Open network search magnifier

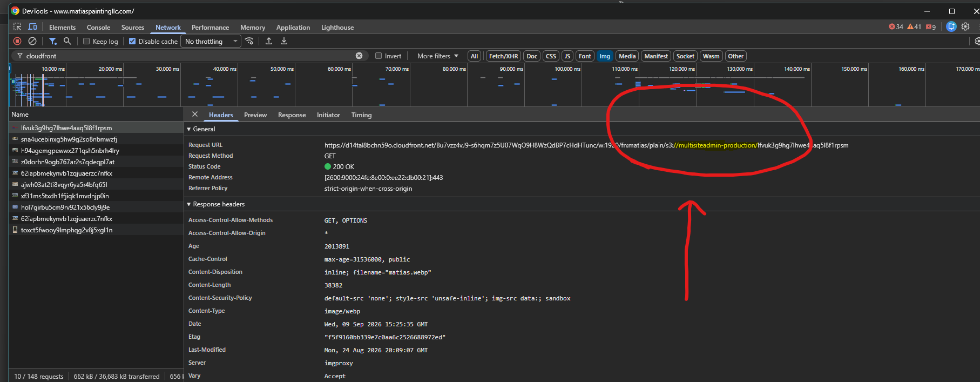(x=67, y=41)
